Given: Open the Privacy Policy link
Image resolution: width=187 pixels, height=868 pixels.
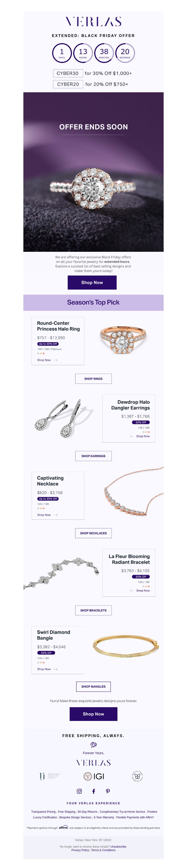Looking at the screenshot, I should point(80,850).
